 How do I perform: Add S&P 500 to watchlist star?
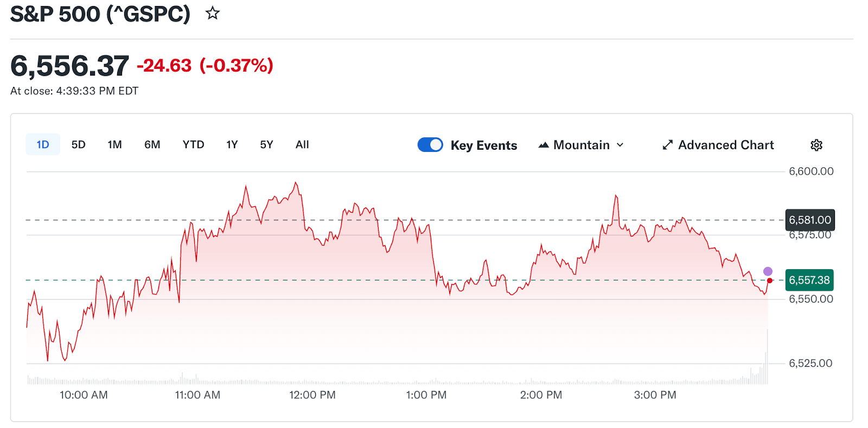(x=213, y=13)
